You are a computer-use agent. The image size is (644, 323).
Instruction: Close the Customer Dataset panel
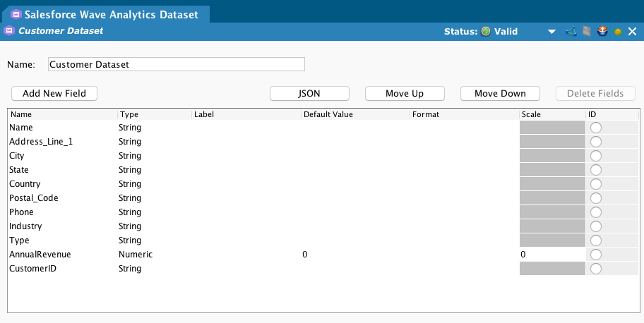(632, 32)
